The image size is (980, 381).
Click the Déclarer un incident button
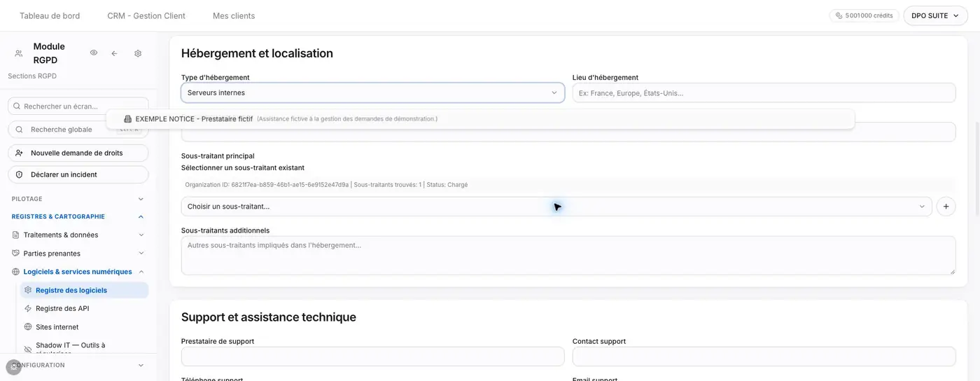click(78, 174)
